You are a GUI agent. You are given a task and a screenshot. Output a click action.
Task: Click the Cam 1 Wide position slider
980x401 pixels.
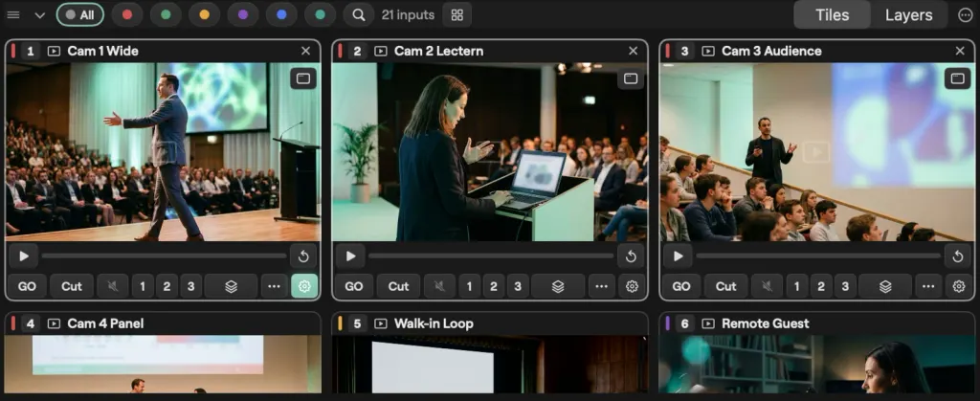pos(165,256)
